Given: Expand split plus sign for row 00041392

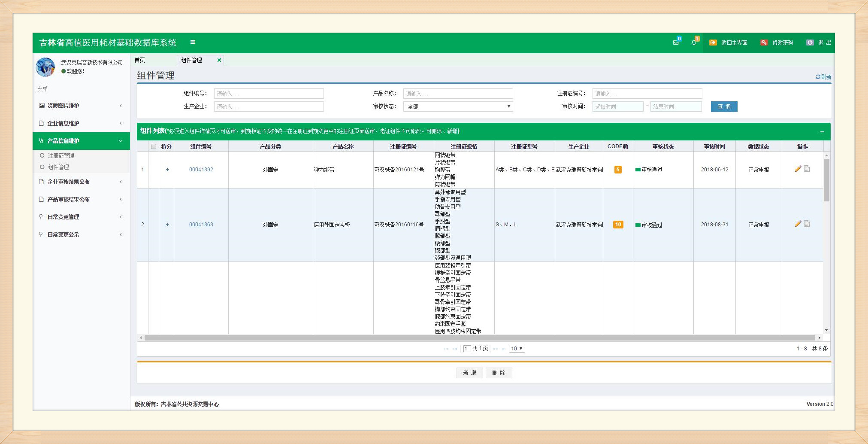Looking at the screenshot, I should pyautogui.click(x=167, y=170).
